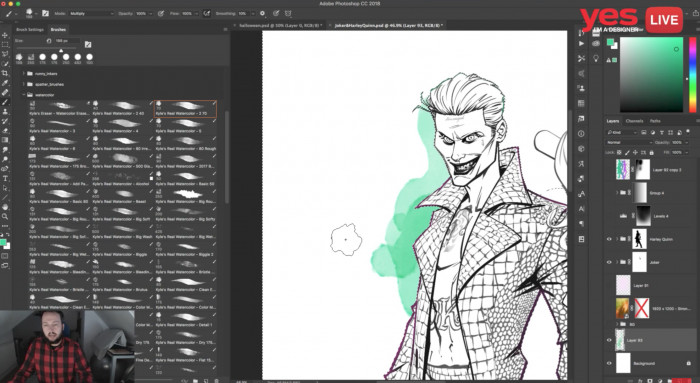Hide Layer 93 eye icon
This screenshot has height=383, width=700.
(609, 340)
